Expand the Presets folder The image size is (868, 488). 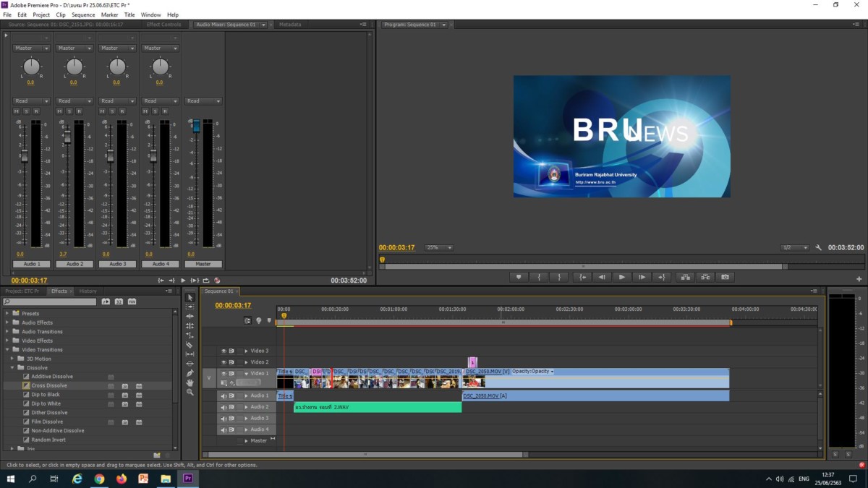(7, 314)
